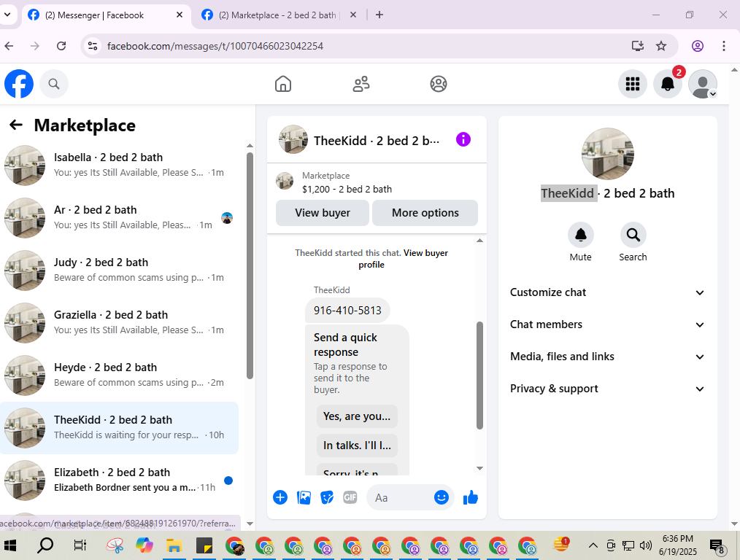Send a thumbs-up like
The width and height of the screenshot is (740, 560).
(x=471, y=497)
